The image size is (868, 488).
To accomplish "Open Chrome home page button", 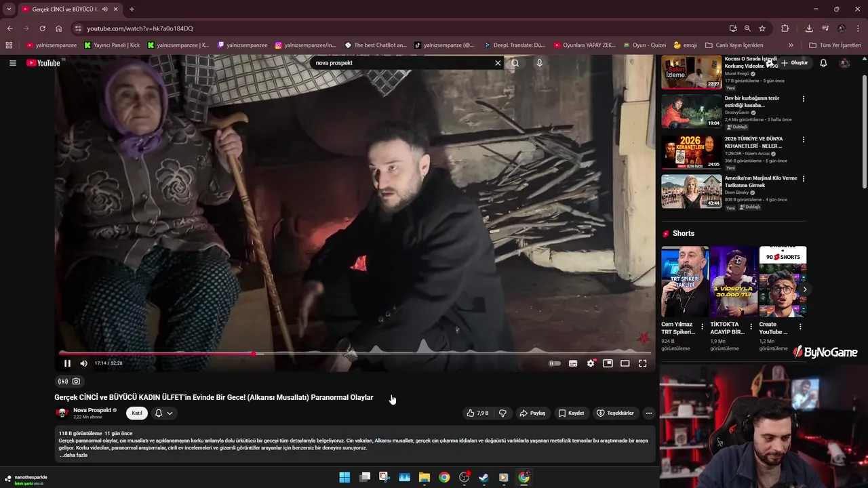I will [x=59, y=28].
